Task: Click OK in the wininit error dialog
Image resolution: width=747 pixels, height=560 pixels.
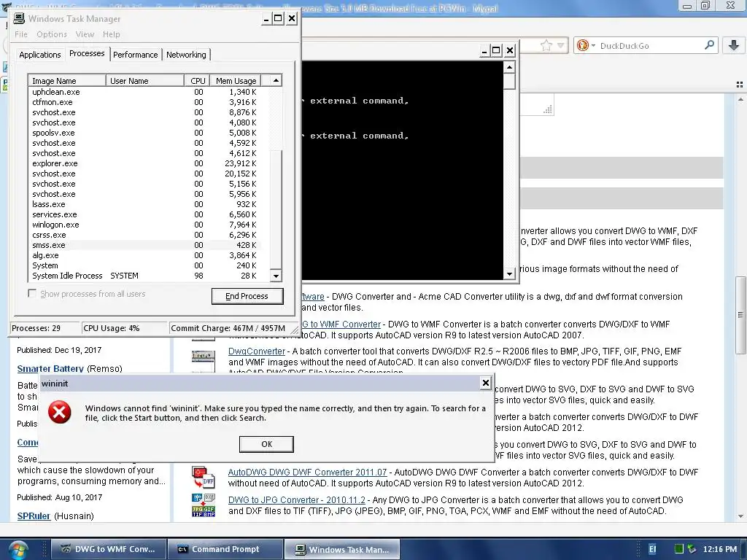Action: 266,444
